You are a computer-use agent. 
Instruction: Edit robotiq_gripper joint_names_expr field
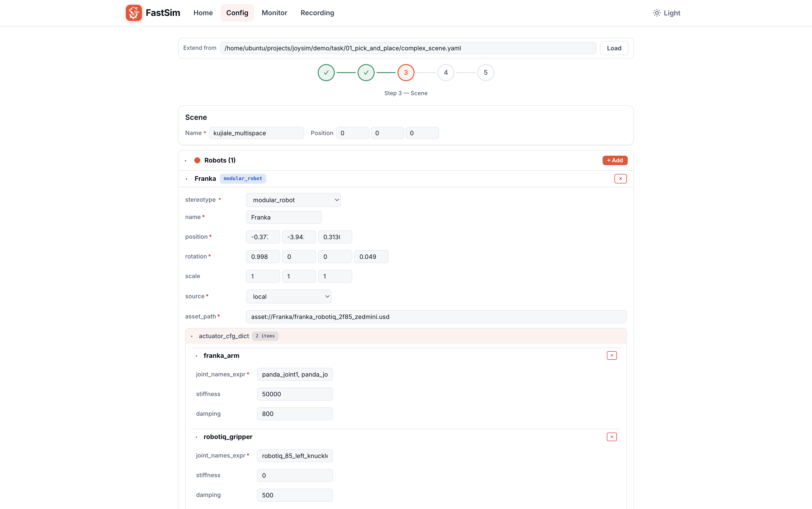pos(295,456)
